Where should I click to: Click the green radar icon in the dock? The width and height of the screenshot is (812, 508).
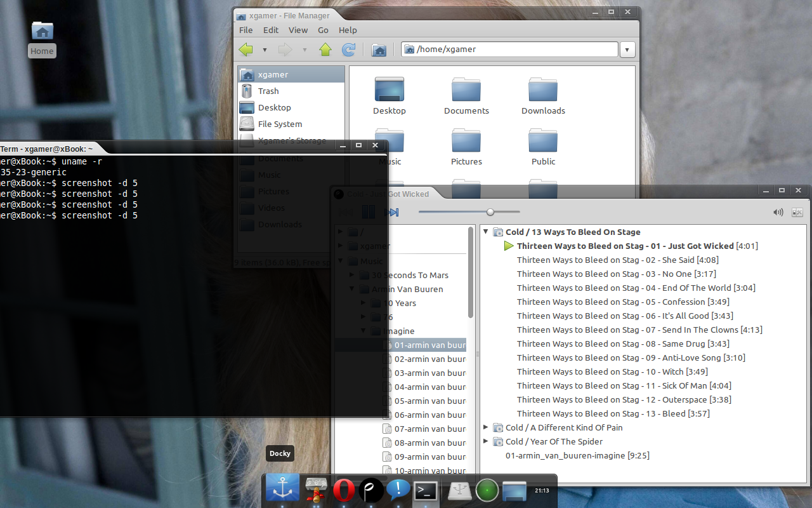point(487,490)
